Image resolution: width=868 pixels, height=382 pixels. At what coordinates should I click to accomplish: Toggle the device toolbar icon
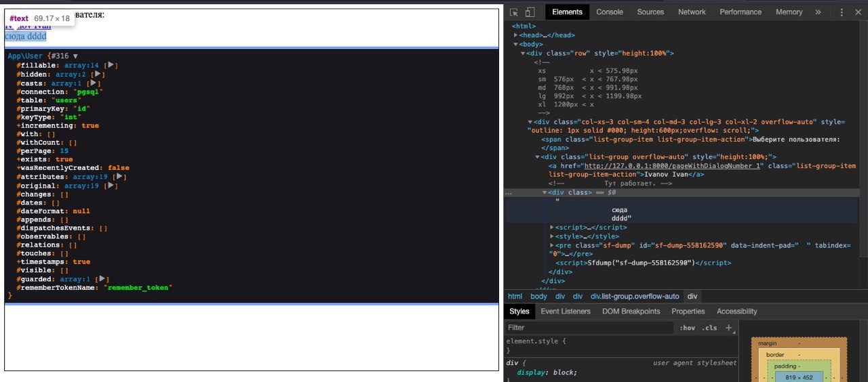tap(530, 12)
